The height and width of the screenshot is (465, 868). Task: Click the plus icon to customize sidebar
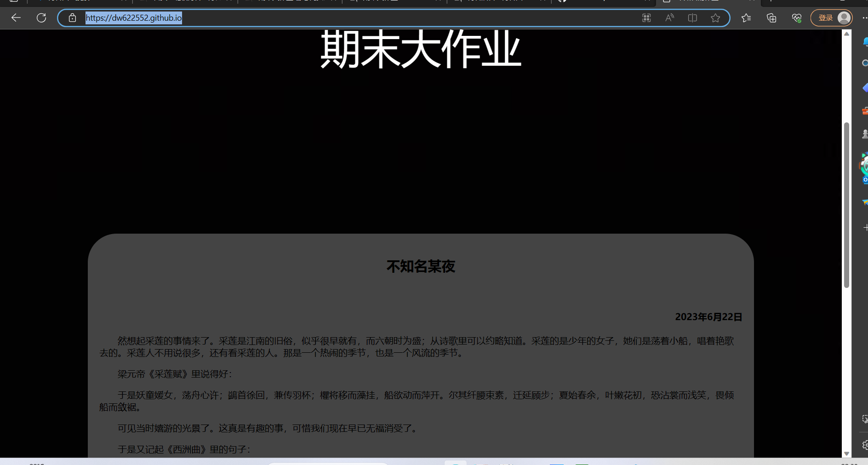(865, 227)
